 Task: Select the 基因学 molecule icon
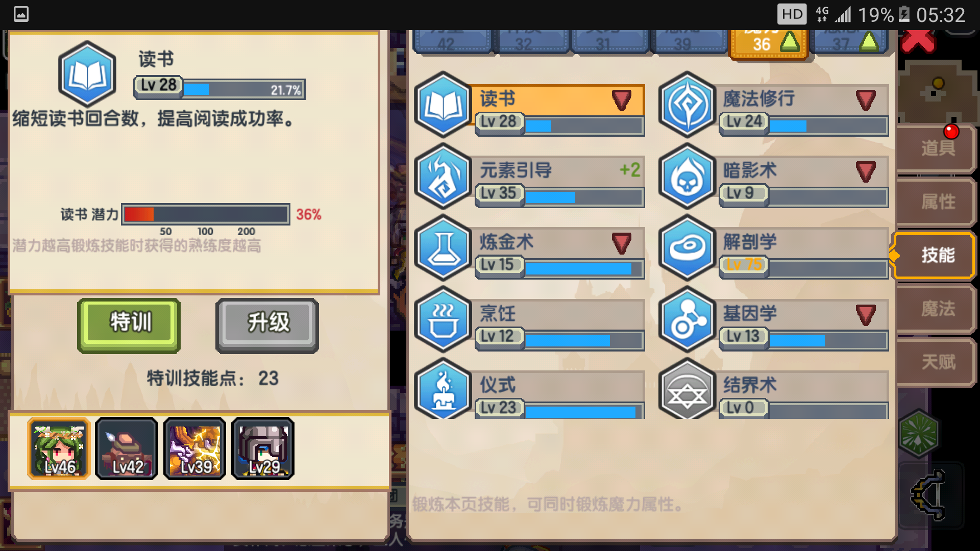coord(687,319)
